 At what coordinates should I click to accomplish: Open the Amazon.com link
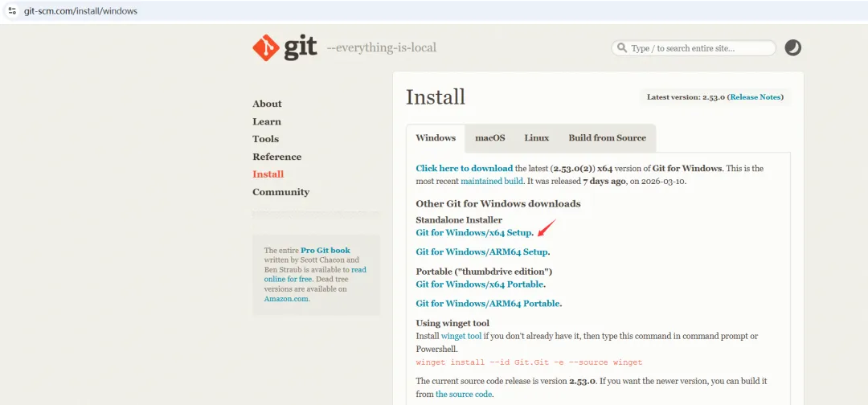coord(286,299)
